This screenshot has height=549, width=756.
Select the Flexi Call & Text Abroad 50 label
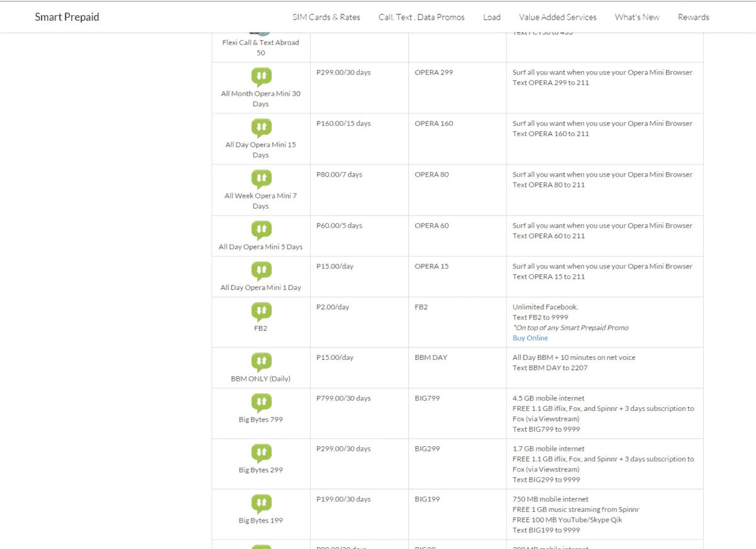261,48
